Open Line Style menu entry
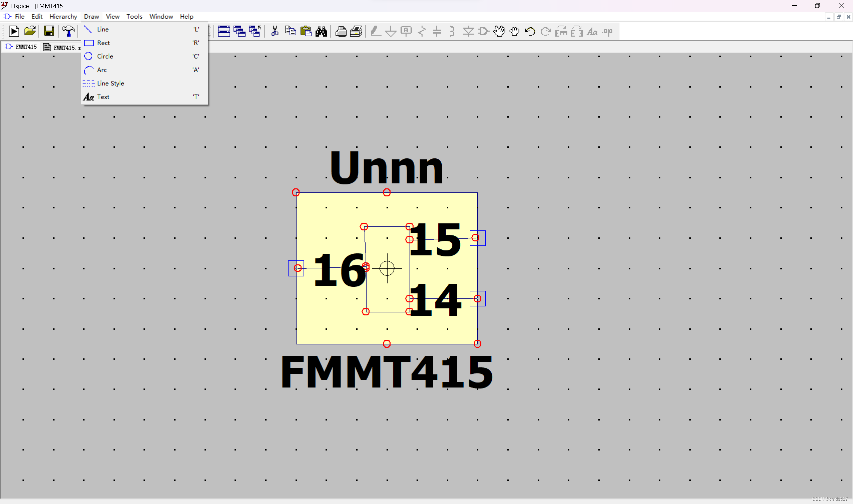The image size is (853, 504). point(110,83)
